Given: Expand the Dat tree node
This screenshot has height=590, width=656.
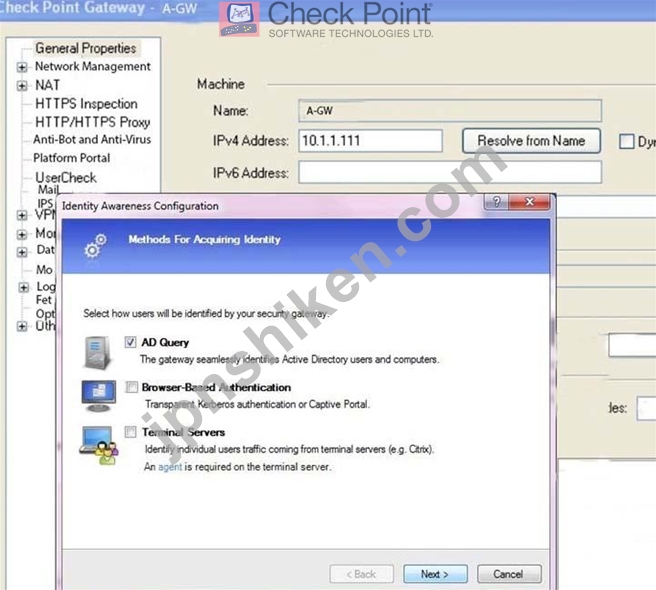Looking at the screenshot, I should pyautogui.click(x=22, y=252).
